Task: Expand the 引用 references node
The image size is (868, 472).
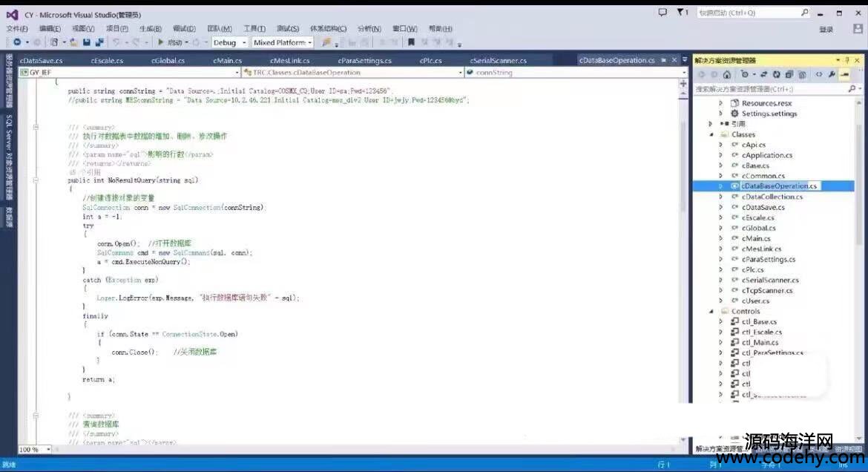Action: (711, 123)
